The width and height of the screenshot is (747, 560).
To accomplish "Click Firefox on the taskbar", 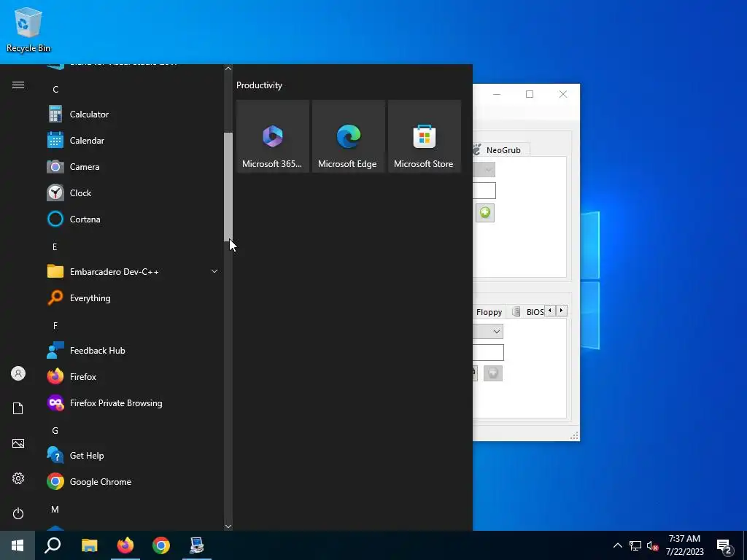I will 125,545.
